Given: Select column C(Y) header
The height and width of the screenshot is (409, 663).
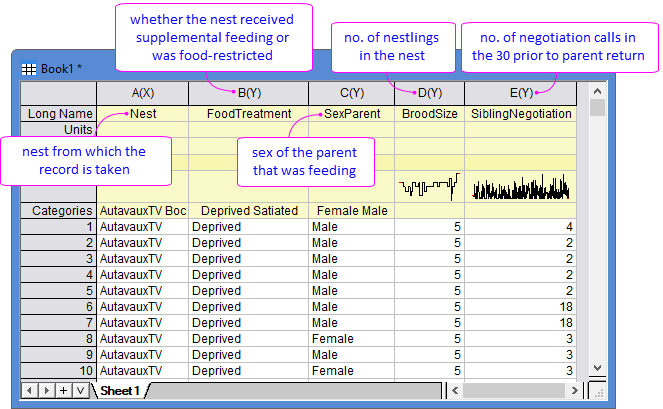Looking at the screenshot, I should pos(351,93).
